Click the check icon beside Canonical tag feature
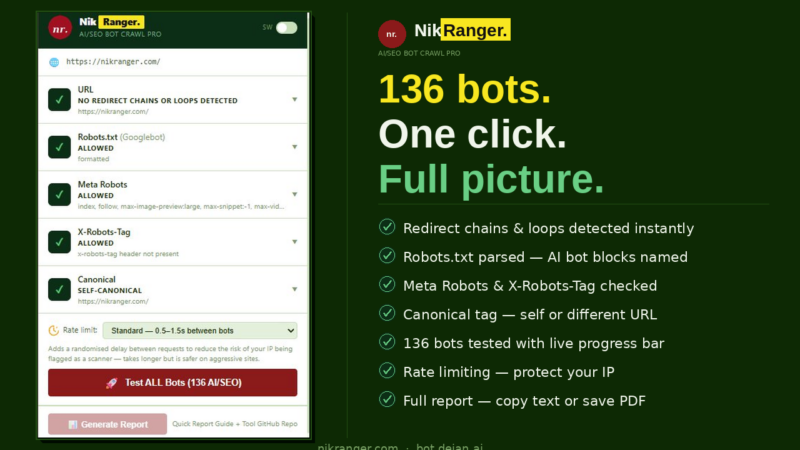This screenshot has width=800, height=450. (x=387, y=313)
